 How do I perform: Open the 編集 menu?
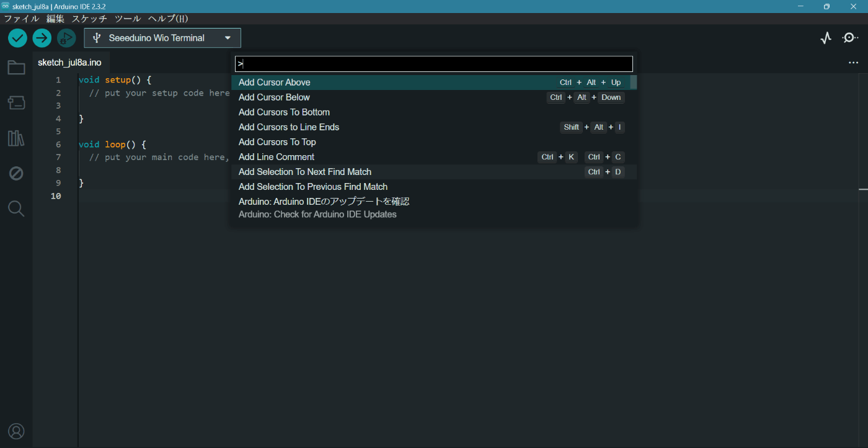click(55, 19)
